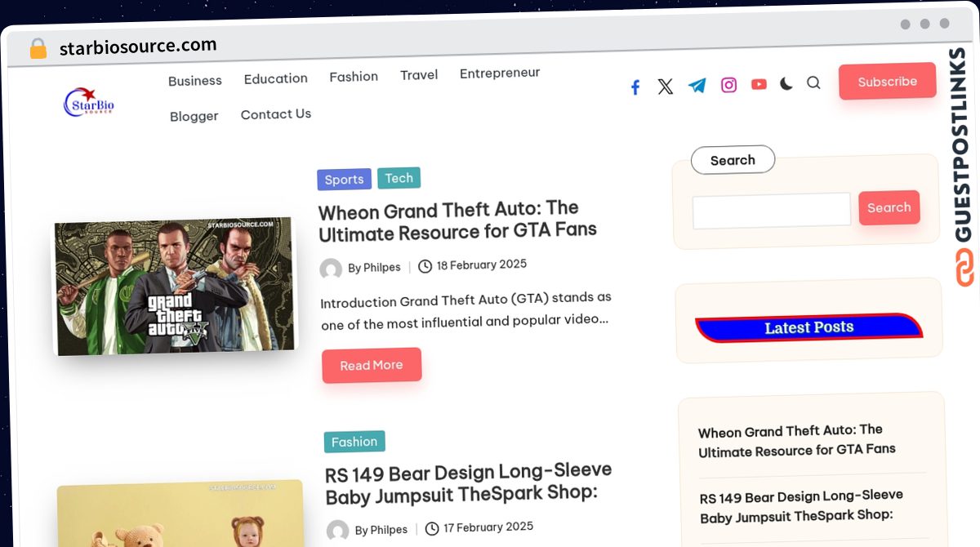The height and width of the screenshot is (547, 980).
Task: Click the 17 February 2025 post date
Action: [488, 527]
